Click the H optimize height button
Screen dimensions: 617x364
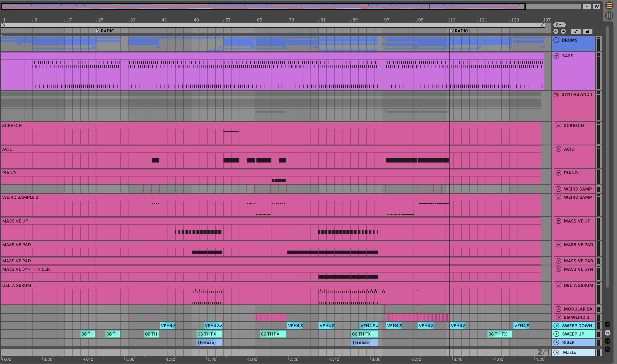(587, 6)
